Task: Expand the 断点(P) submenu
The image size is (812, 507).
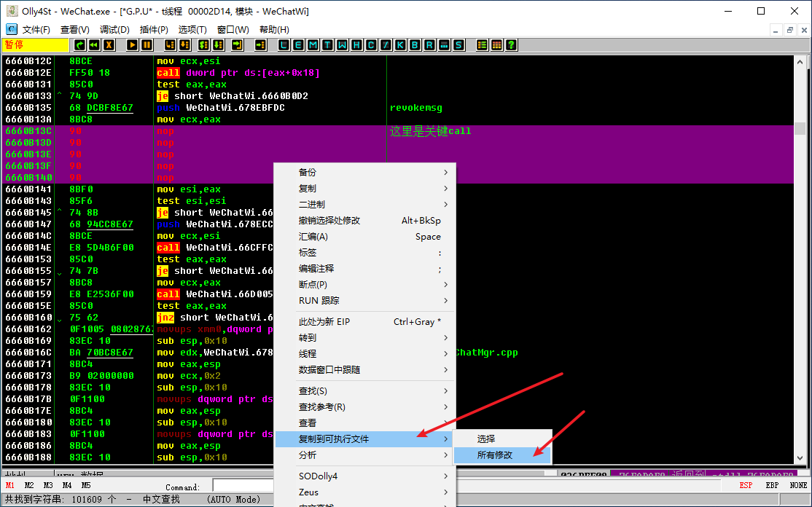Action: pos(365,285)
